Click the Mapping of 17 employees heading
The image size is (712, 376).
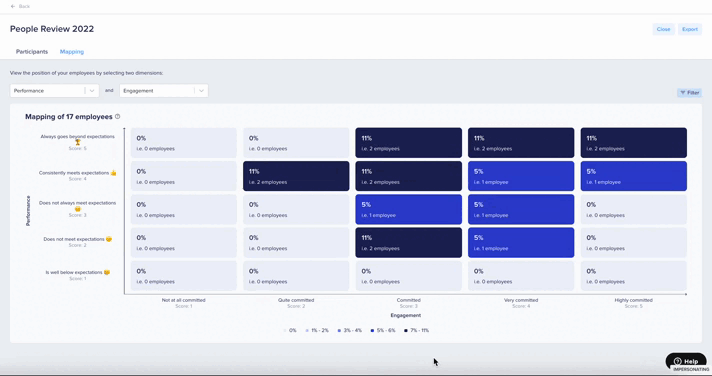click(69, 117)
